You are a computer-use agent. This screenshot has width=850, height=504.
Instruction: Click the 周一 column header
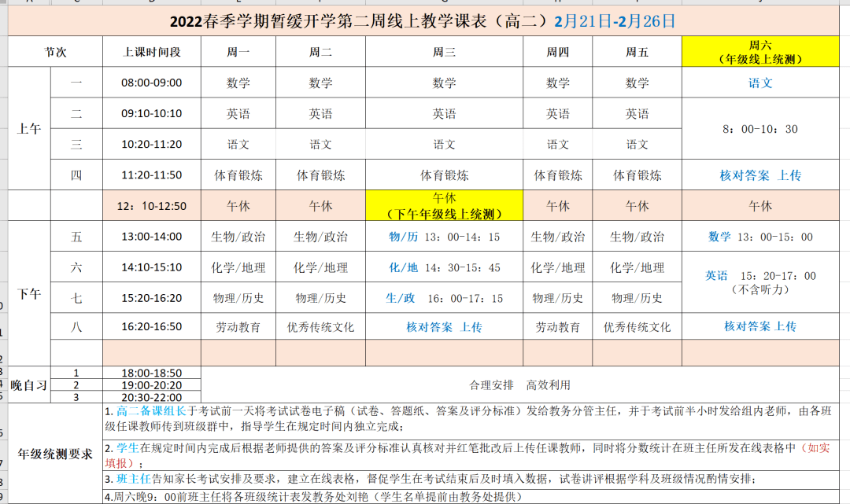click(238, 50)
